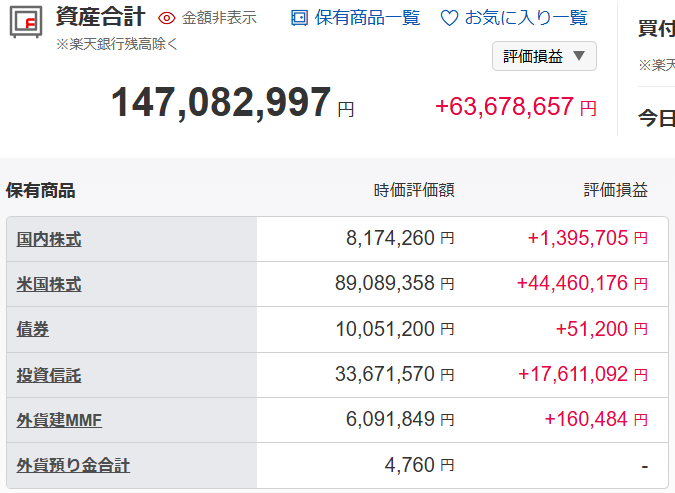The height and width of the screenshot is (493, 675).
Task: Click the 評価損益 column header
Action: click(615, 190)
